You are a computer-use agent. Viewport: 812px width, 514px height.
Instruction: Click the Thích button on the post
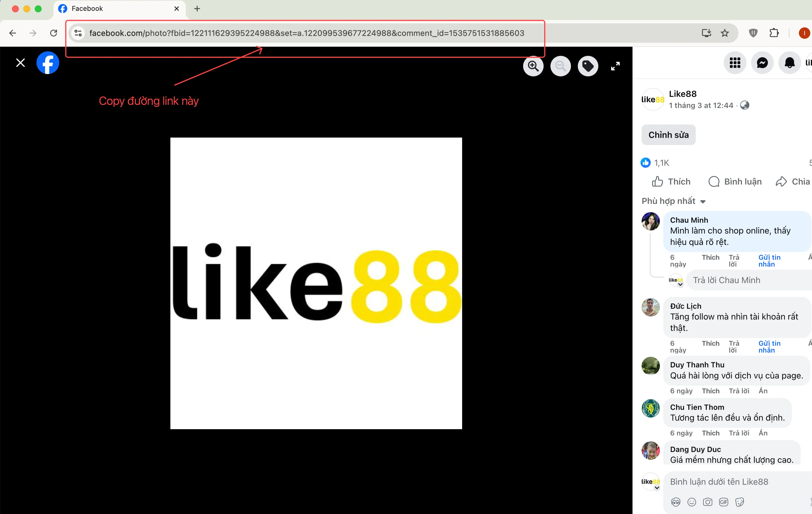pyautogui.click(x=671, y=182)
